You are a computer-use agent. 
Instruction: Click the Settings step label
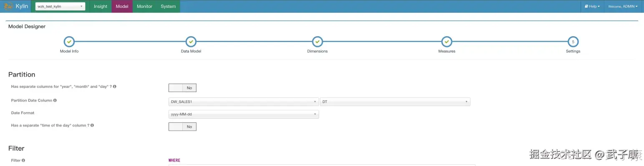573,51
